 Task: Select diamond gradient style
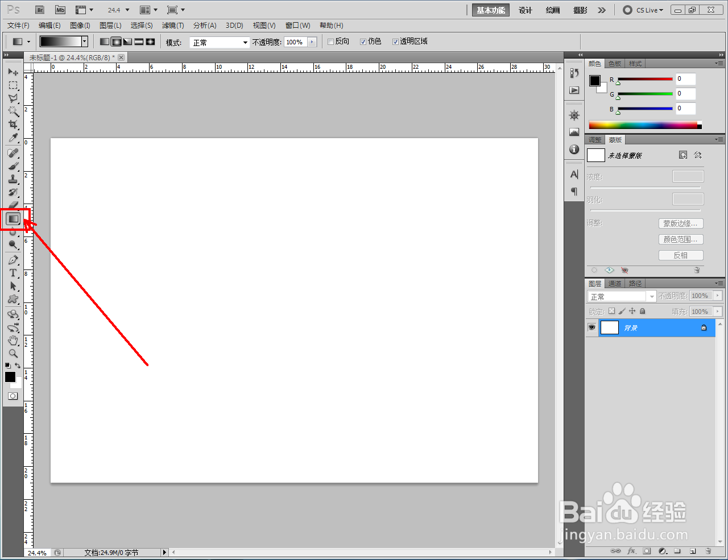point(150,42)
